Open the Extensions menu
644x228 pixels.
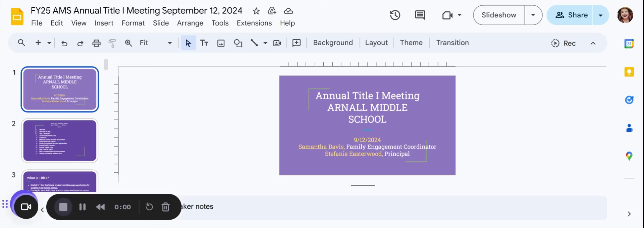254,23
